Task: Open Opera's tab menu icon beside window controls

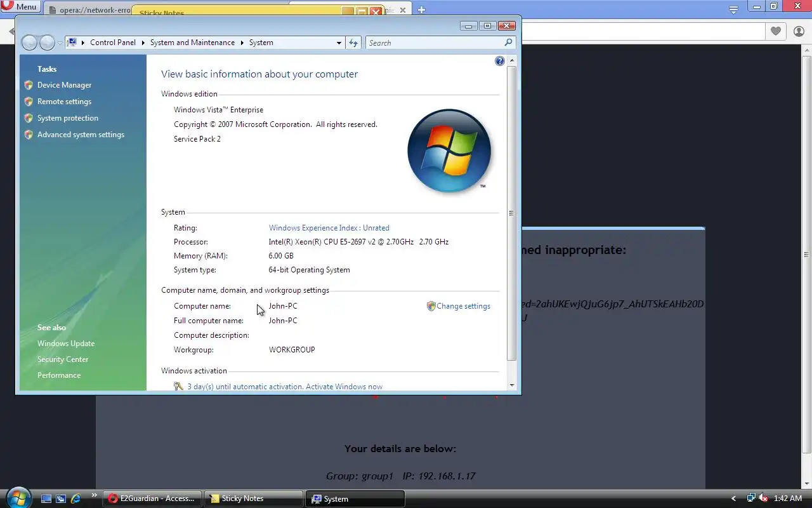Action: [x=733, y=10]
